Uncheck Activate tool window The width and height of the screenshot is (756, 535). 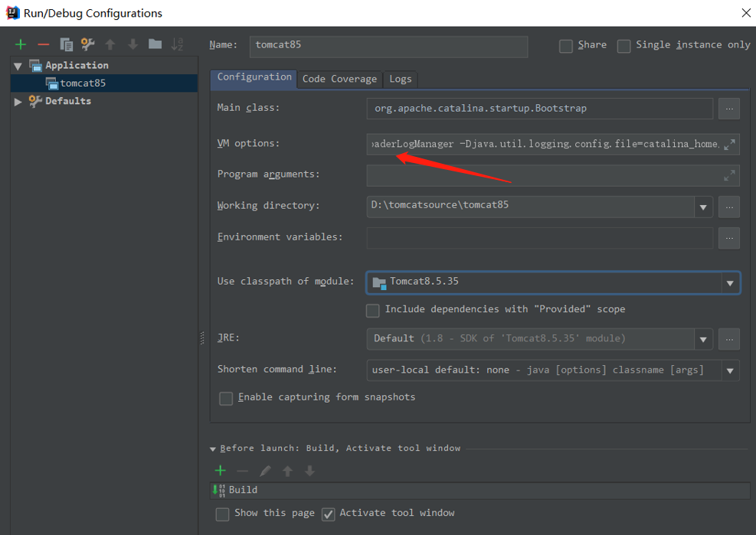329,514
